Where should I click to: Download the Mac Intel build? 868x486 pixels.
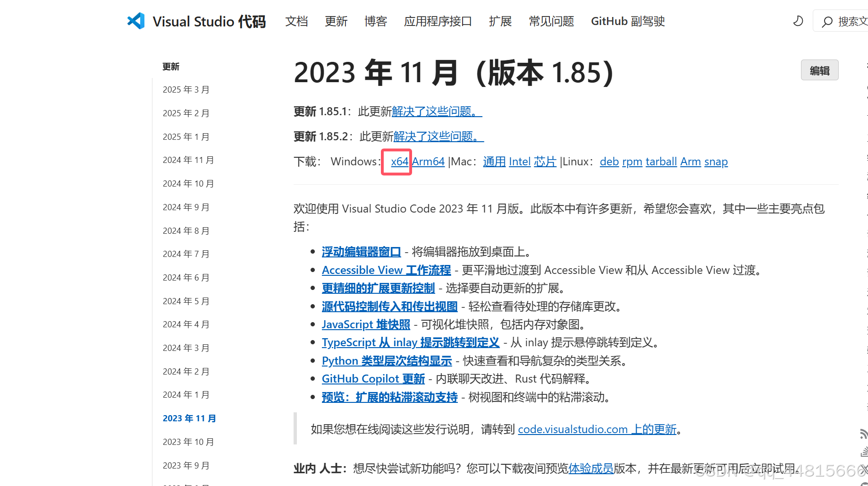[x=520, y=162]
